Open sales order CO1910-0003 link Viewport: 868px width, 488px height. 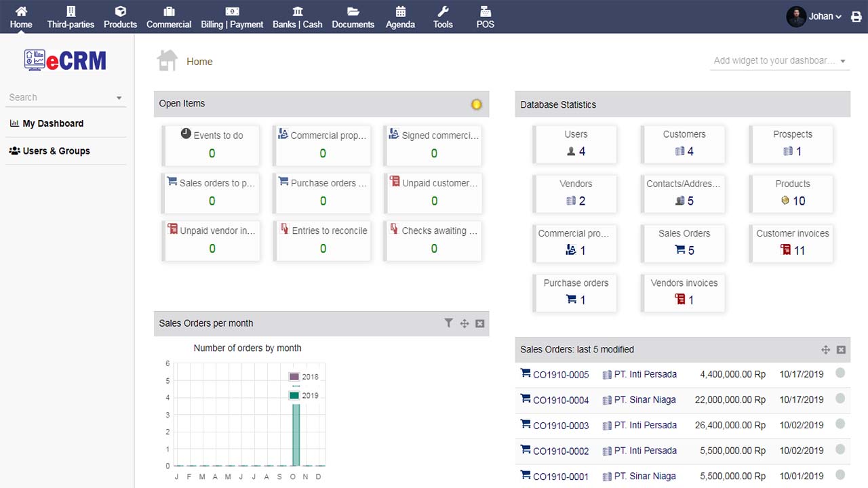coord(560,426)
